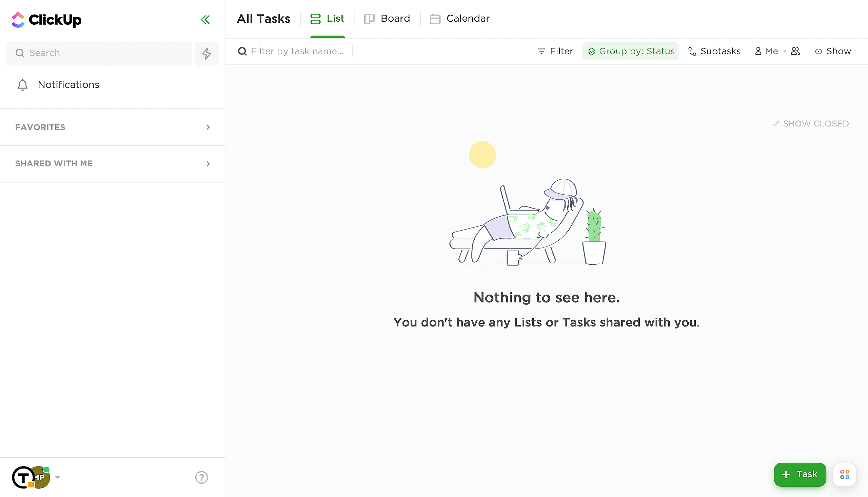The height and width of the screenshot is (497, 868).
Task: Switch to the Board view tab
Action: tap(387, 19)
